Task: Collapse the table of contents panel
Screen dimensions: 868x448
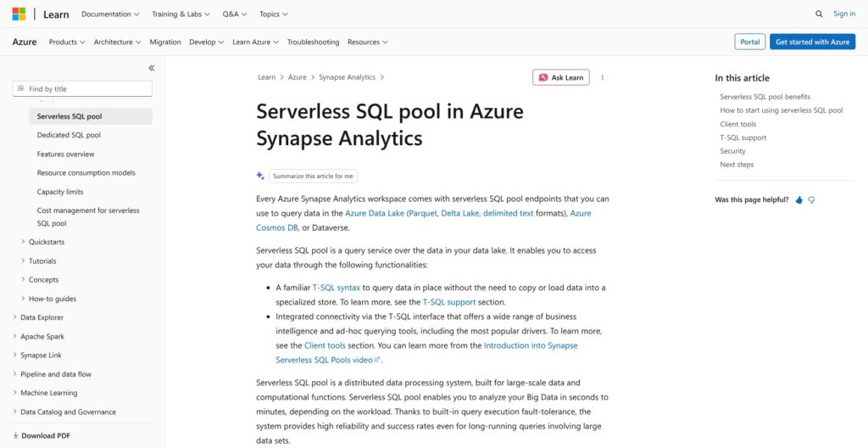Action: click(152, 68)
